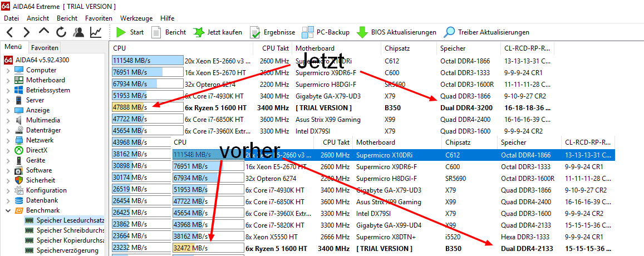Select the Multimedia speaker icon
Viewport: 644px width, 256px height.
tap(19, 120)
